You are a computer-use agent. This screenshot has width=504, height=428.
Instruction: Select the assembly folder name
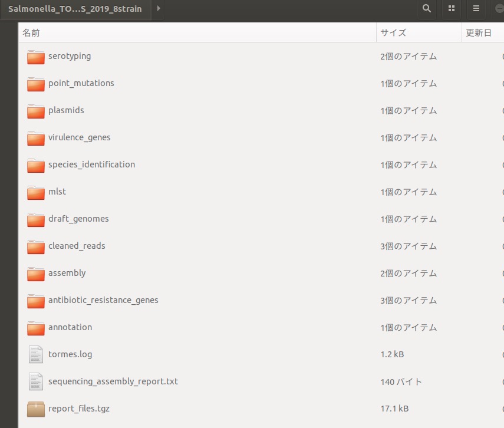67,273
